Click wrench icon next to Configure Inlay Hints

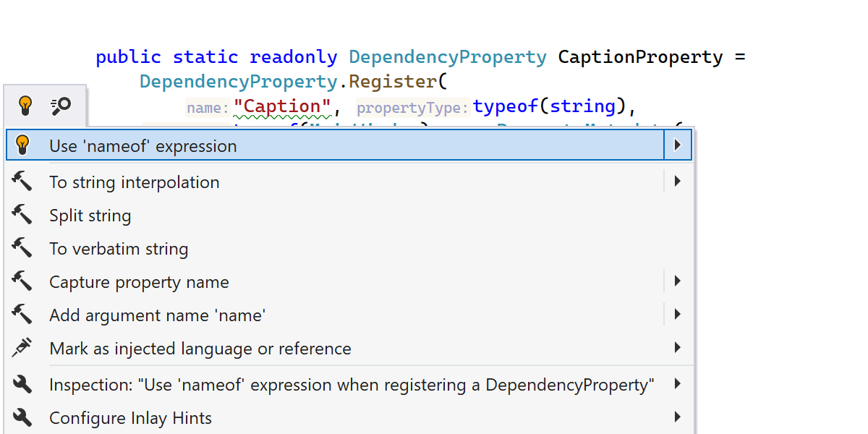coord(22,417)
